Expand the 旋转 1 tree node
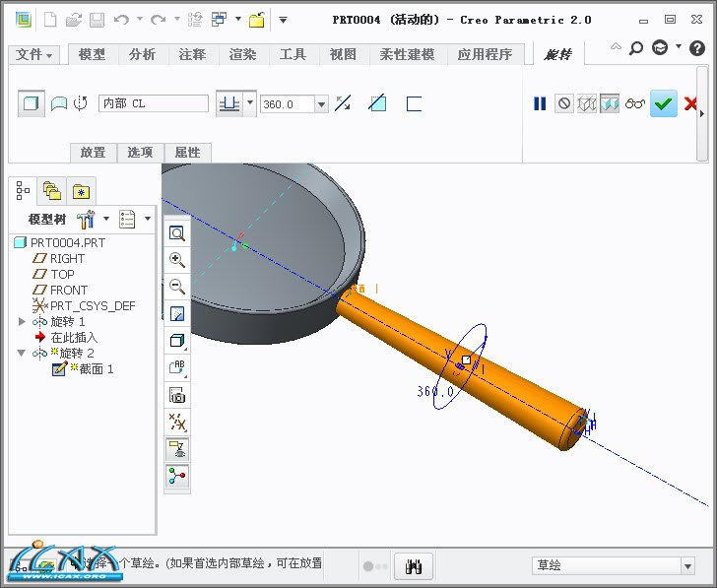 coord(23,322)
